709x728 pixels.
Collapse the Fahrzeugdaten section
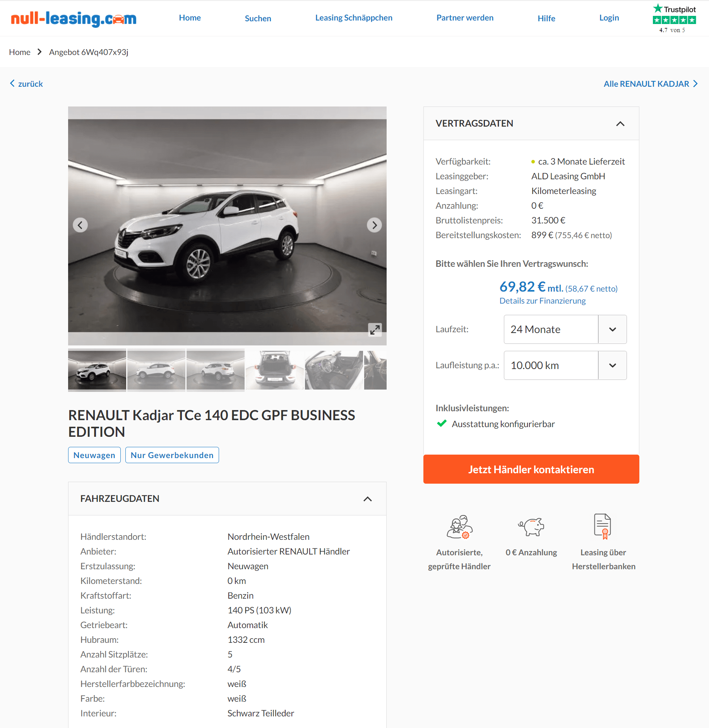point(368,499)
